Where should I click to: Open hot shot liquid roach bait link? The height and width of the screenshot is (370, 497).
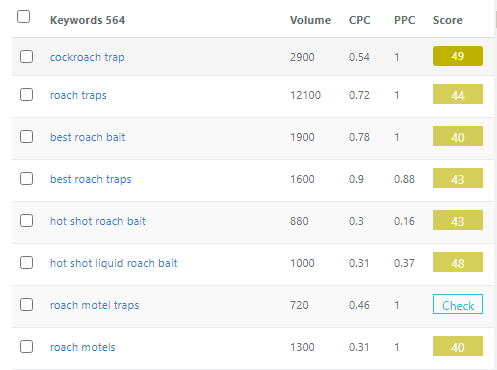coord(113,263)
